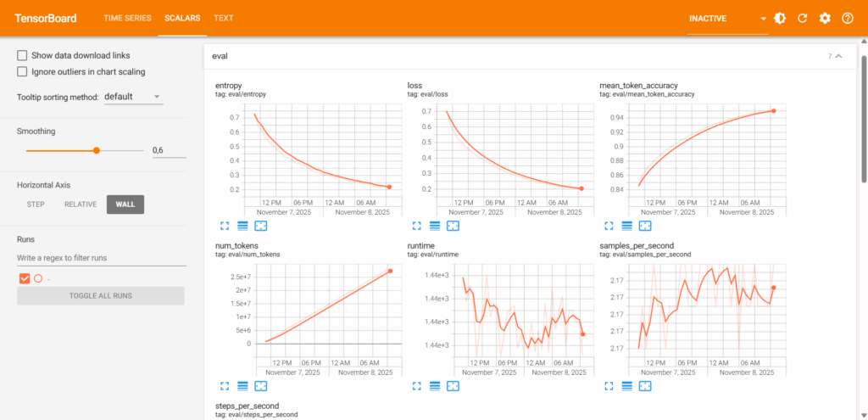The width and height of the screenshot is (868, 420).
Task: Expand num_tokens chart to full size
Action: coord(225,385)
